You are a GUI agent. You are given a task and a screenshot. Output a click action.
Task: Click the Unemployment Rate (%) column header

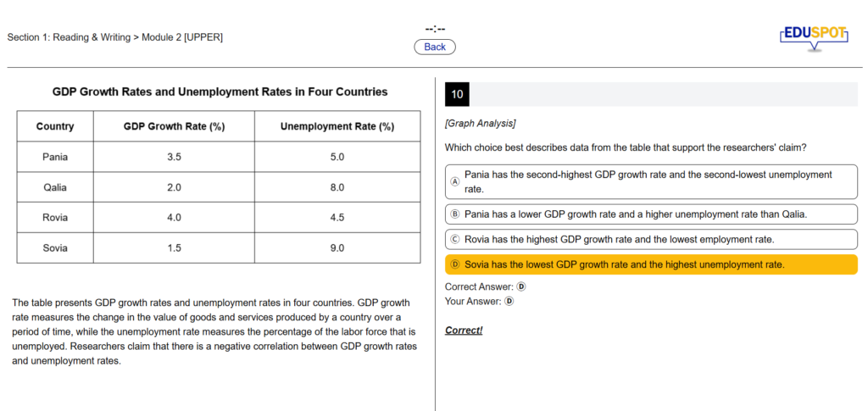tap(337, 126)
